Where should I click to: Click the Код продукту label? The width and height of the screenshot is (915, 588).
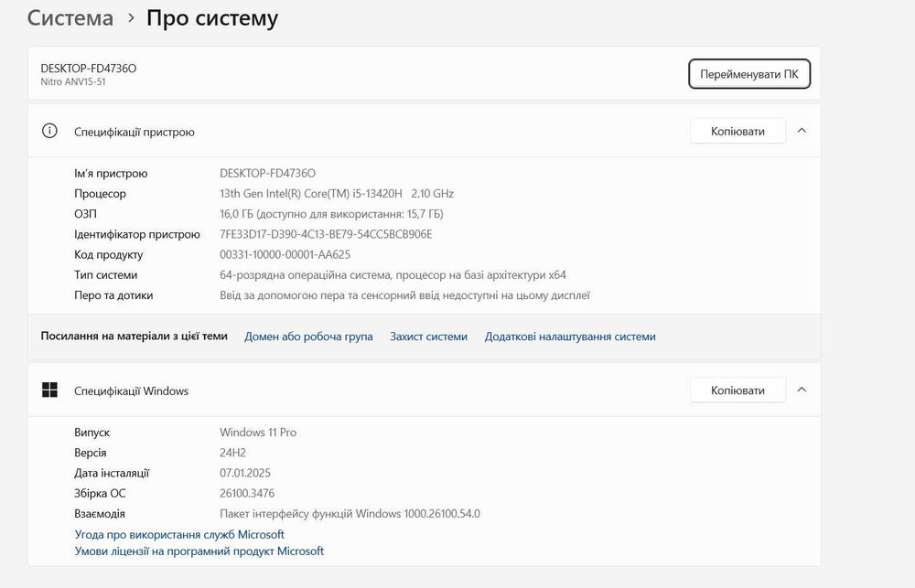coord(109,255)
